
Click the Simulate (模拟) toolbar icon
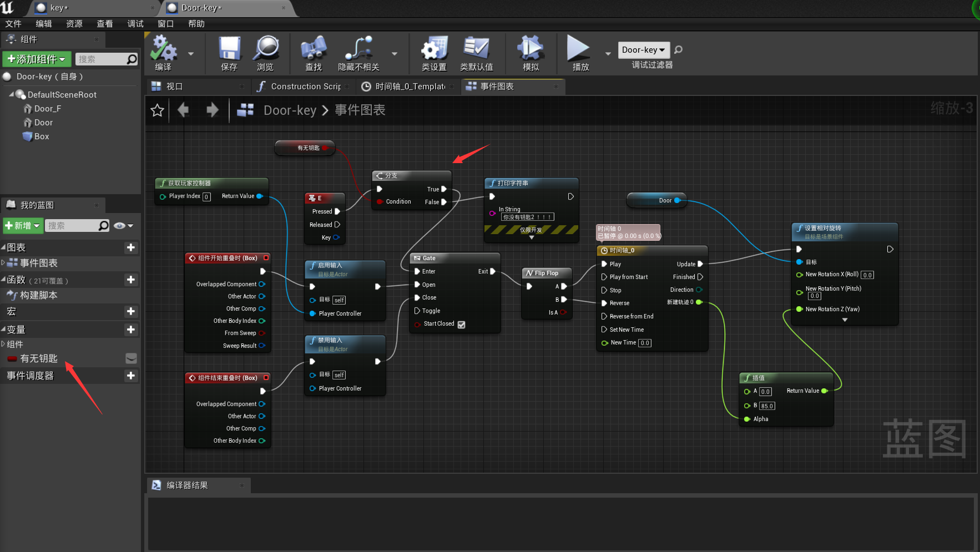tap(531, 49)
